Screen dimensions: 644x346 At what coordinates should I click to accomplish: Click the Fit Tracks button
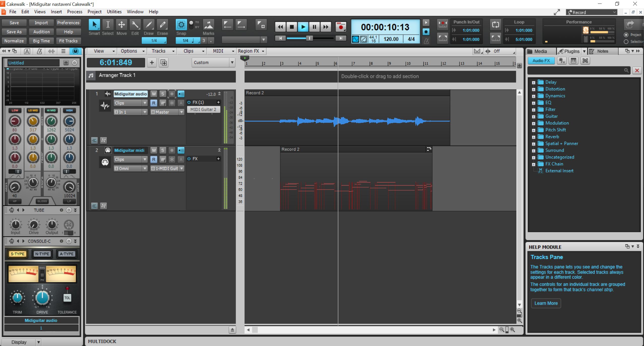tap(68, 41)
